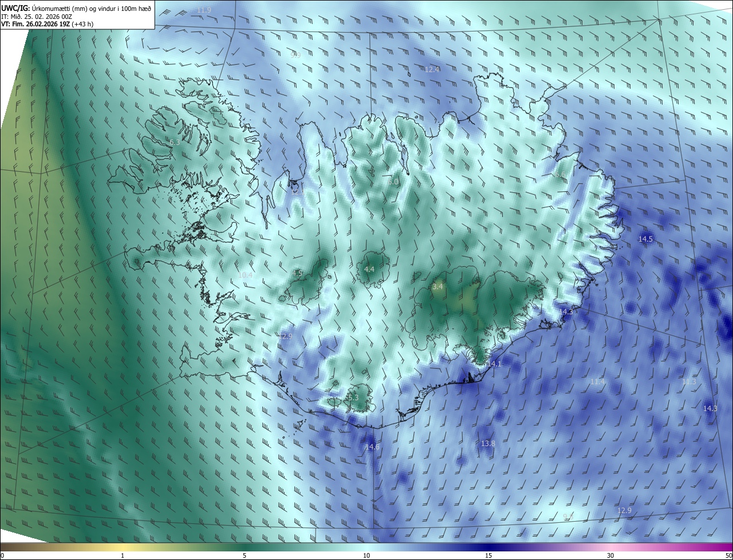This screenshot has height=560, width=733.
Task: Click the map title 'Úrkomumætti (mm) og vindur í 100m hæð'
Action: pyautogui.click(x=91, y=7)
